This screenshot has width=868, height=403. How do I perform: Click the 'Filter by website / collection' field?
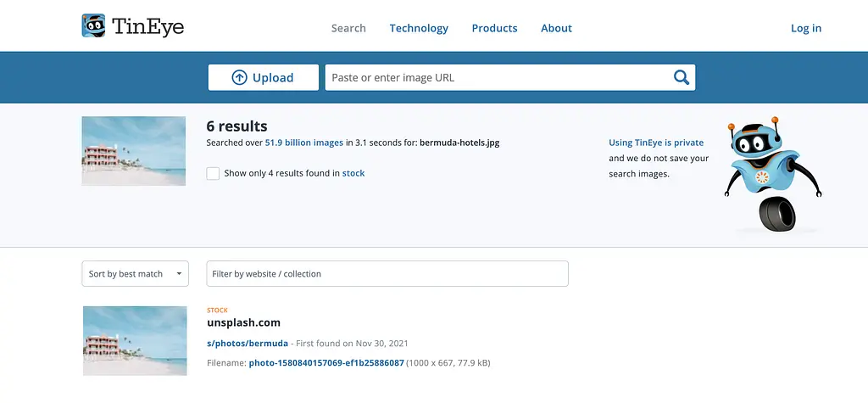387,273
